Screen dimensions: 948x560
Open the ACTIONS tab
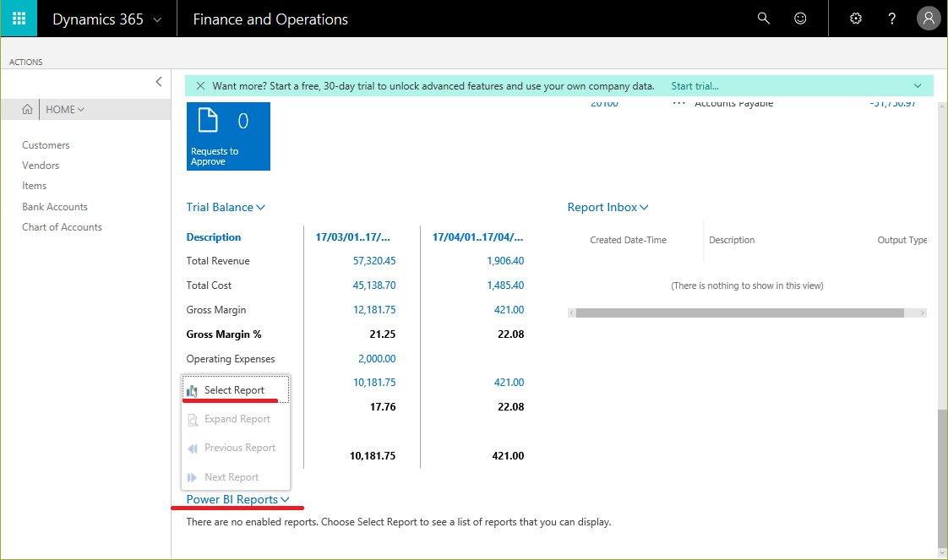pos(26,63)
